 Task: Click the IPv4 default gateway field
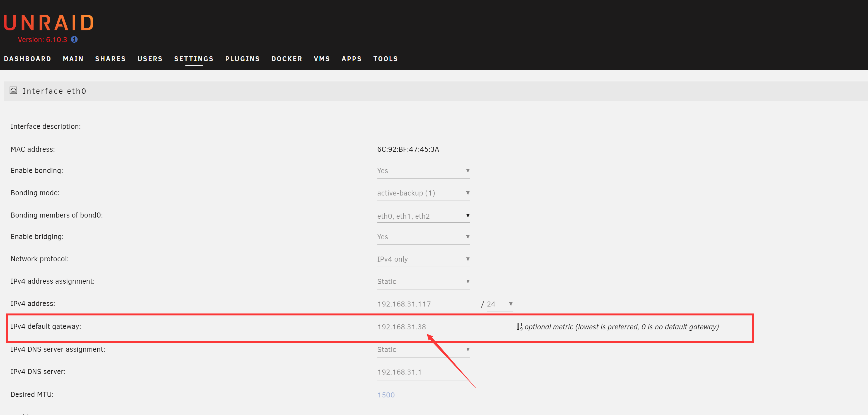point(423,327)
